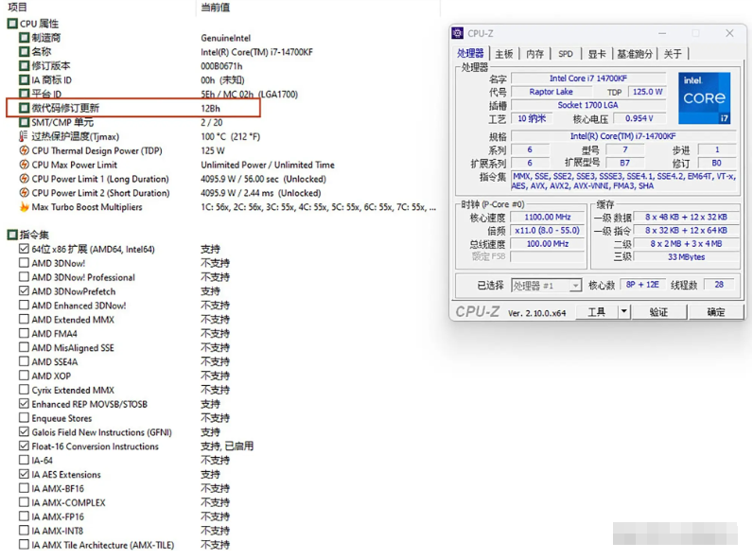
Task: Toggle the 64位 x86 扩展 checkbox
Action: pos(24,249)
